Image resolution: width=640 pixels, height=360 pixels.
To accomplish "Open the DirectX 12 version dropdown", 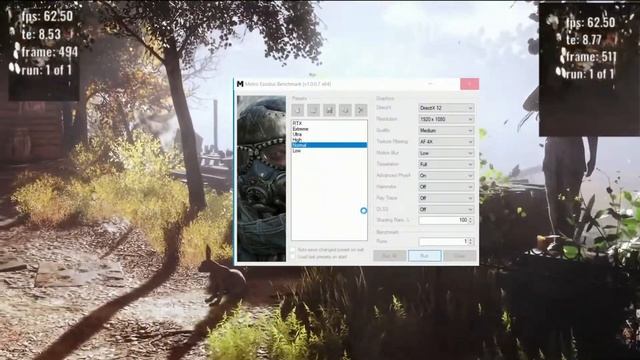I will 446,108.
